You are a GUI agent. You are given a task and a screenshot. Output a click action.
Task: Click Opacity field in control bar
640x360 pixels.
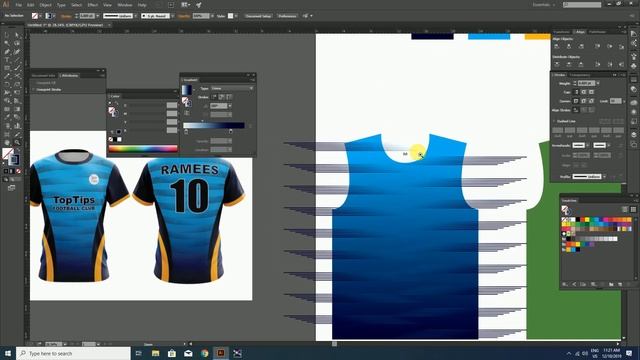pos(200,16)
